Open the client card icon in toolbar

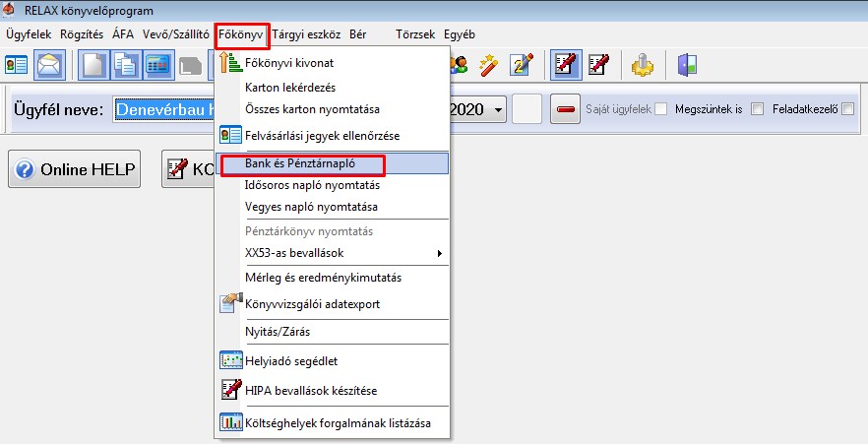tap(16, 65)
